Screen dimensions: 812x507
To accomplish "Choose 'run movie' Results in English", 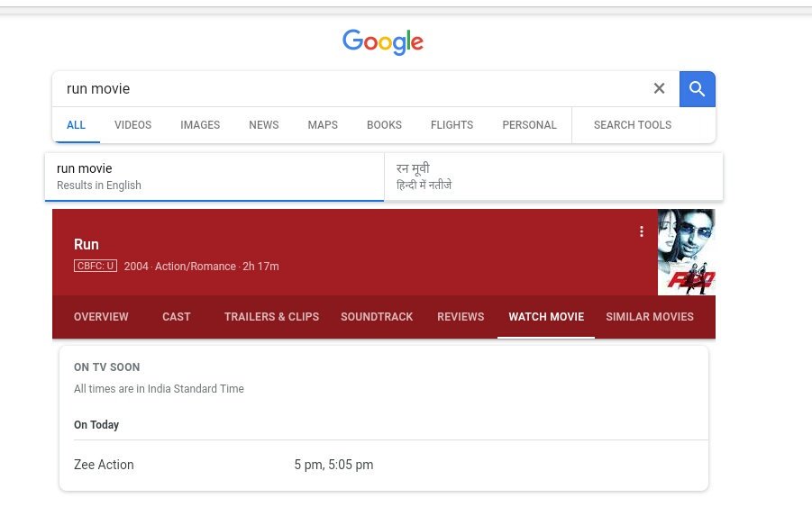I will point(214,177).
